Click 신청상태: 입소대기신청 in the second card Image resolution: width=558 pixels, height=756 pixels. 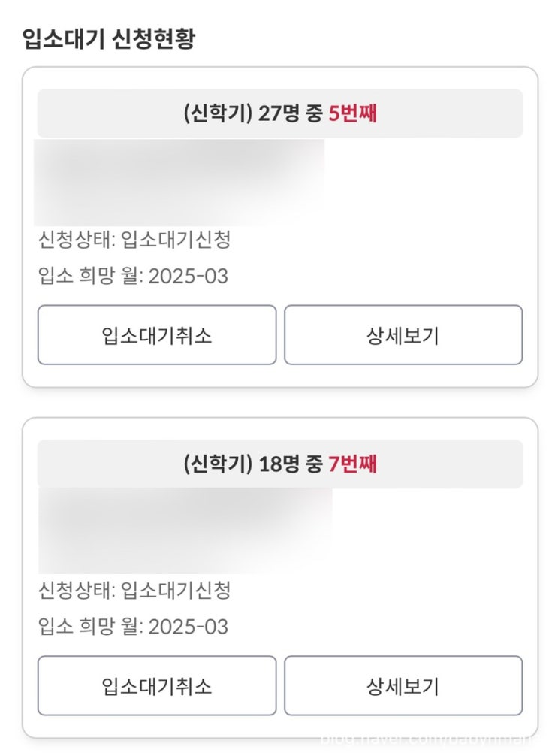[x=134, y=591]
